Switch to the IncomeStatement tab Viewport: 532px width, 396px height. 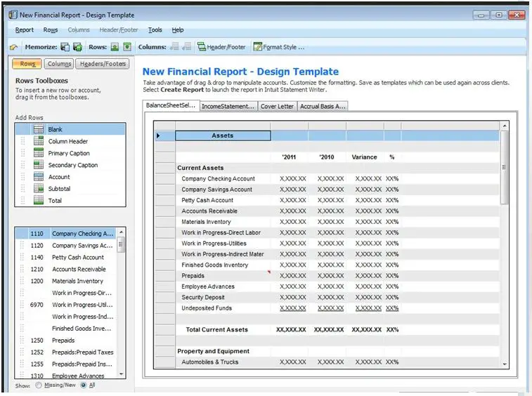click(228, 106)
